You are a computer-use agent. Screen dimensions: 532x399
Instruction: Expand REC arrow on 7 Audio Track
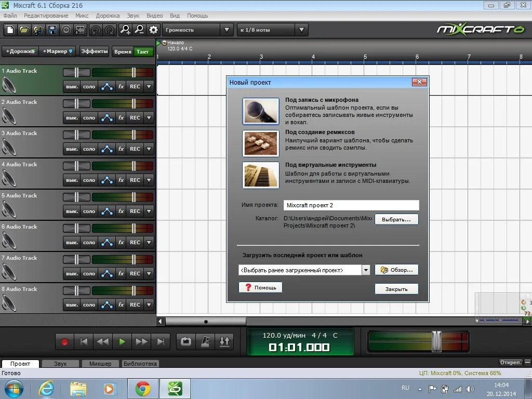[149, 274]
